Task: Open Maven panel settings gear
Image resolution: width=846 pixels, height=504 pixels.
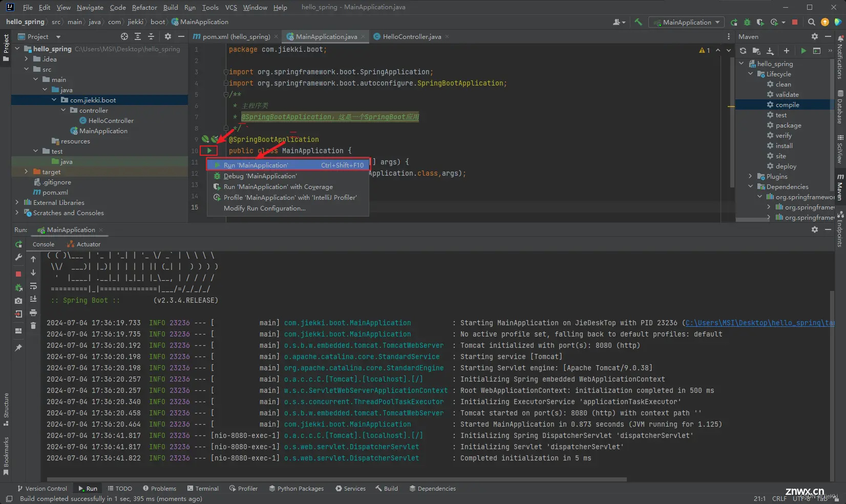Action: pos(815,36)
